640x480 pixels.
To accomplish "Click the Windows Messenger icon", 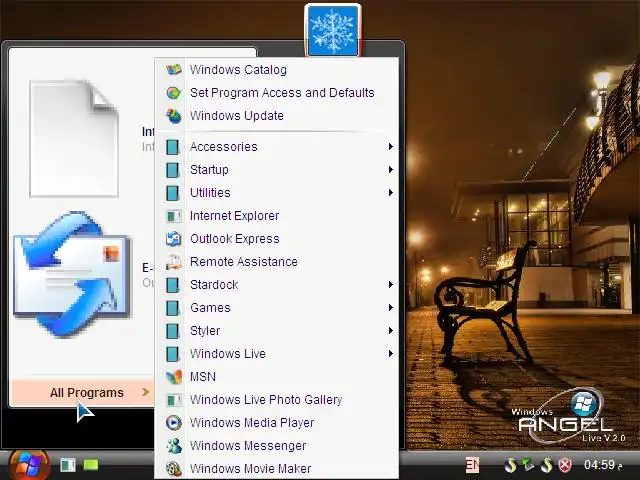I will click(173, 446).
